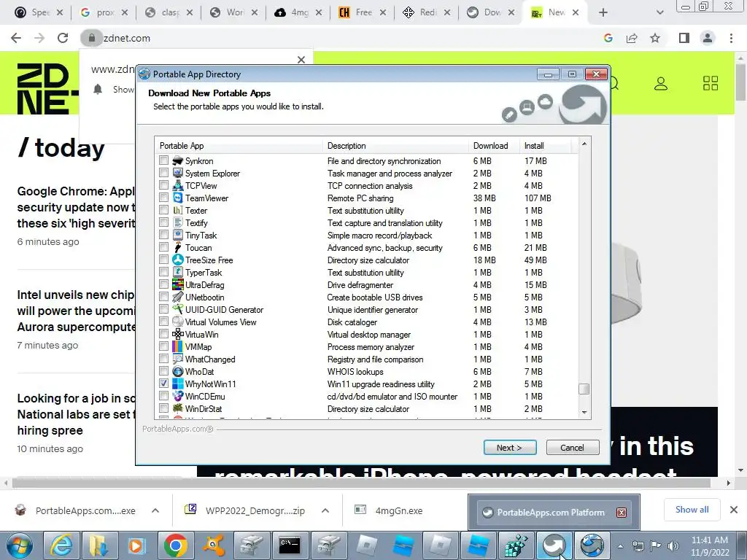The width and height of the screenshot is (747, 560).
Task: Switch to the Spee tab
Action: 39,12
